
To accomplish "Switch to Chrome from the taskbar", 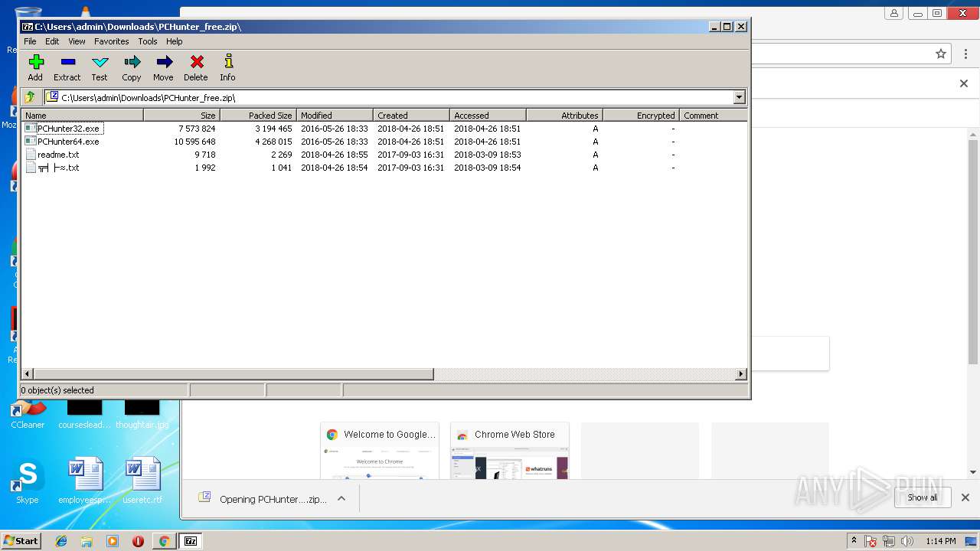I will pos(164,541).
